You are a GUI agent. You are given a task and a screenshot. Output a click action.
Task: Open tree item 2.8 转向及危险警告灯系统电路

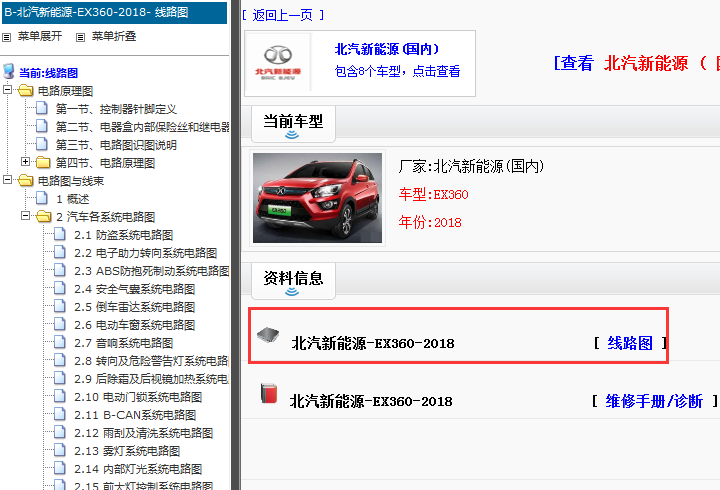pyautogui.click(x=152, y=361)
